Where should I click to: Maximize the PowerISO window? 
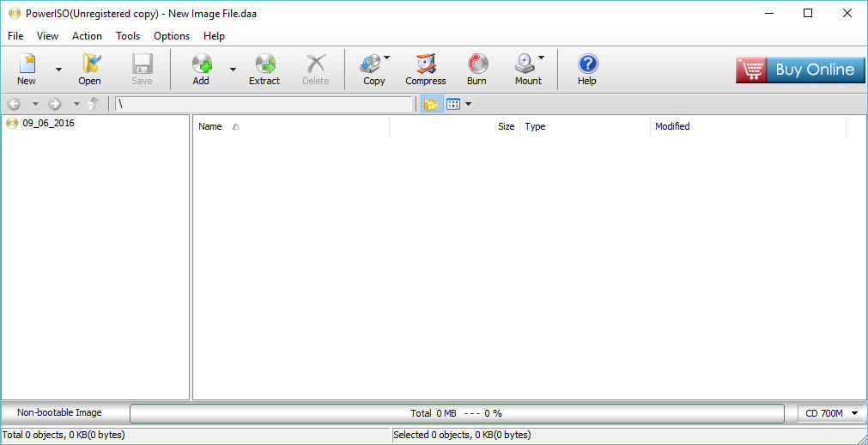[x=808, y=13]
